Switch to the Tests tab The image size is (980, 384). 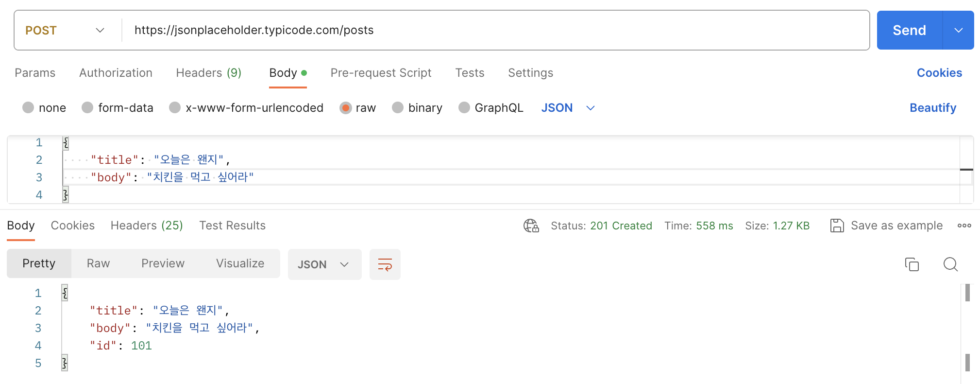469,72
